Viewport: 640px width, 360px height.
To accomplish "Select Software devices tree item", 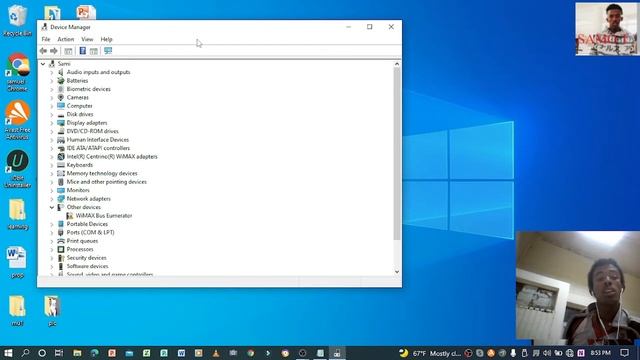I will click(x=87, y=266).
